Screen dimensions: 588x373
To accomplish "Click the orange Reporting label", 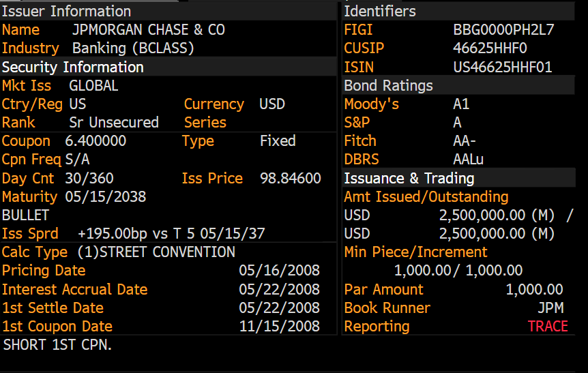I will pyautogui.click(x=377, y=327).
